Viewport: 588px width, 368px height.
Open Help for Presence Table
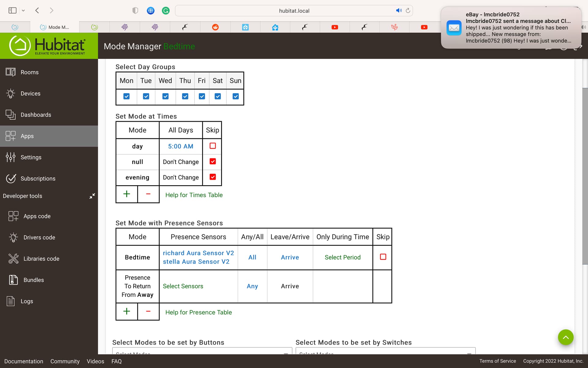tap(198, 312)
